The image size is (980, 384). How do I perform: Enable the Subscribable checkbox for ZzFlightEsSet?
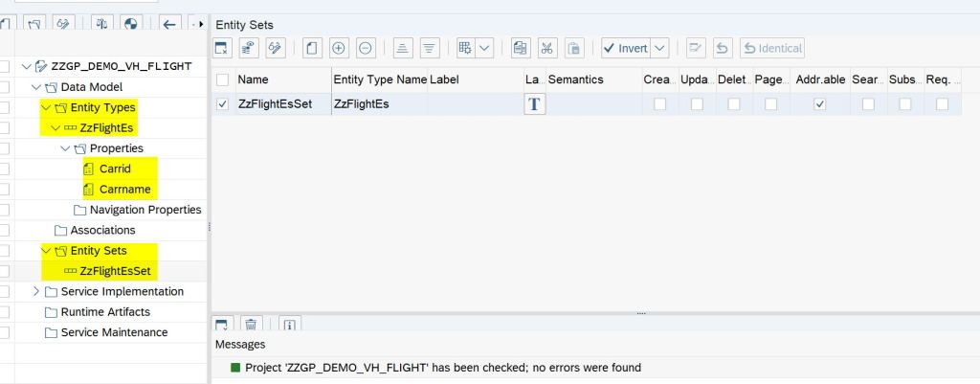905,104
